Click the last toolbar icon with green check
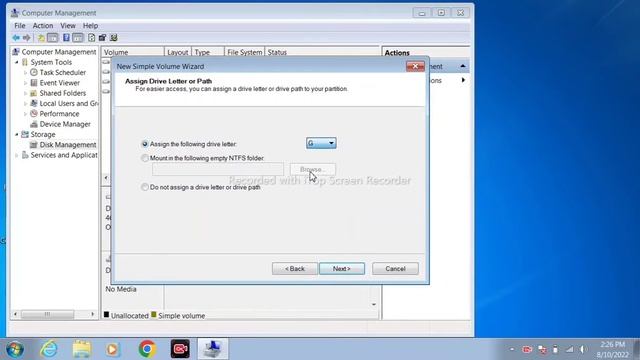The height and width of the screenshot is (360, 640). [114, 38]
